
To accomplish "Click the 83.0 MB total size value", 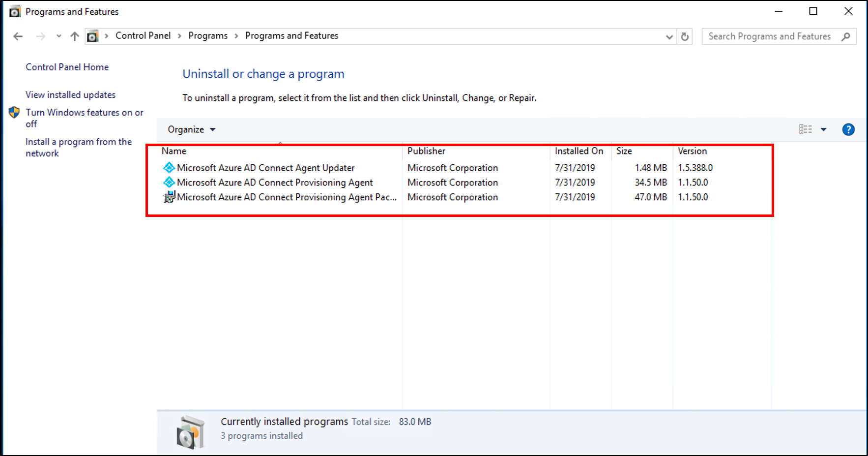I will point(415,422).
